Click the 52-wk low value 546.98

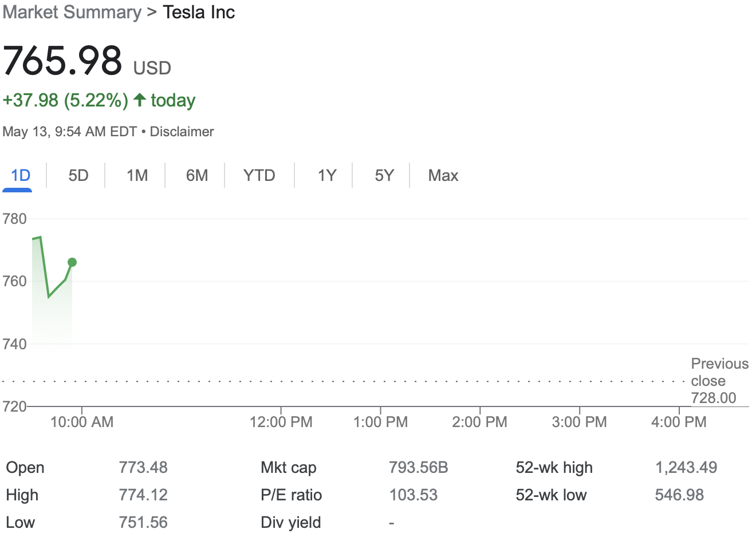point(679,495)
